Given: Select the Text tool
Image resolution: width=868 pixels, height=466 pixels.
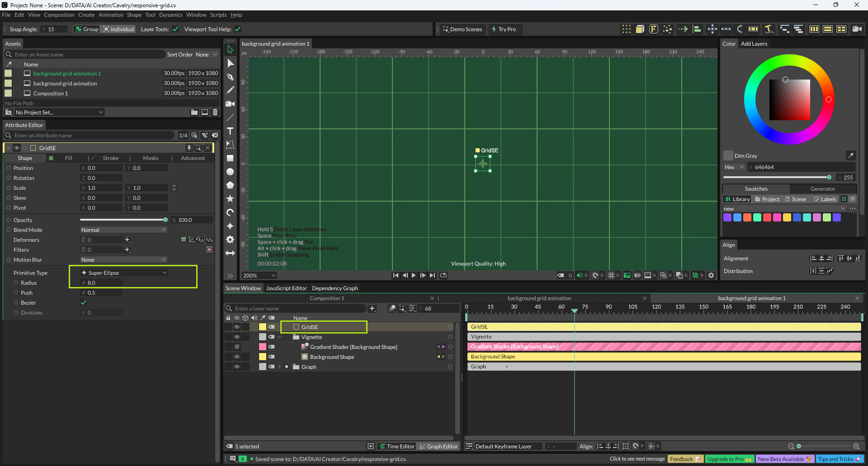Looking at the screenshot, I should pos(230,131).
